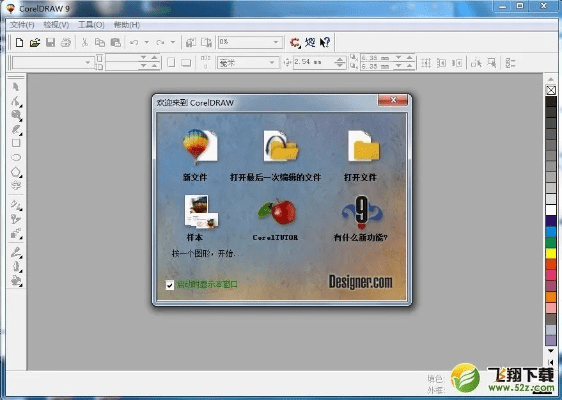The height and width of the screenshot is (400, 562).
Task: Pick the yellow palette swatch
Action: tap(551, 253)
